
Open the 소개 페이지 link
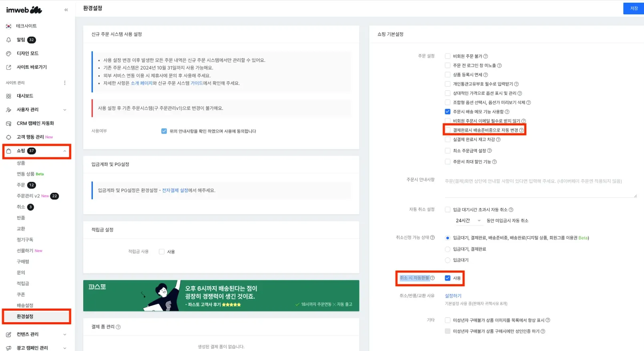pyautogui.click(x=142, y=83)
